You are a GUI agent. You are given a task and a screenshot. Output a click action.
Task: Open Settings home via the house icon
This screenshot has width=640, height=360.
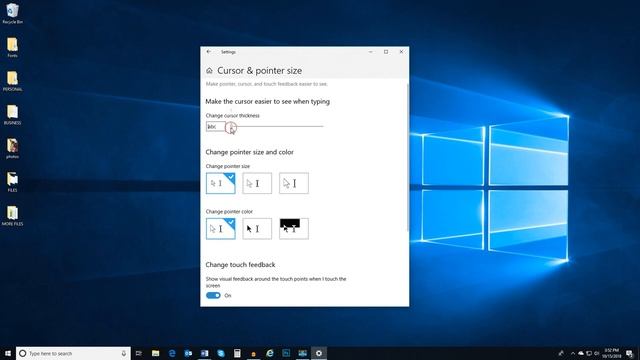pyautogui.click(x=209, y=71)
